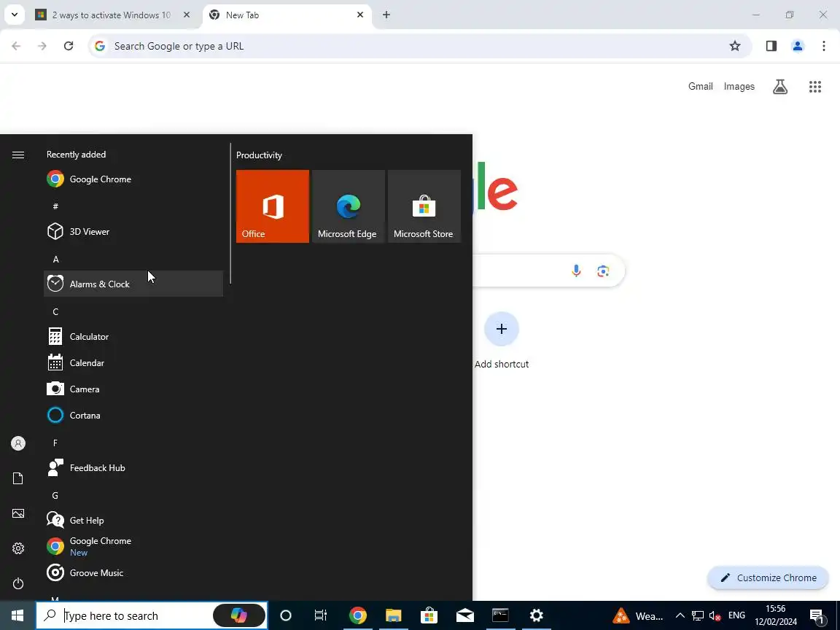Open the Office tile
840x630 pixels.
[x=273, y=206]
